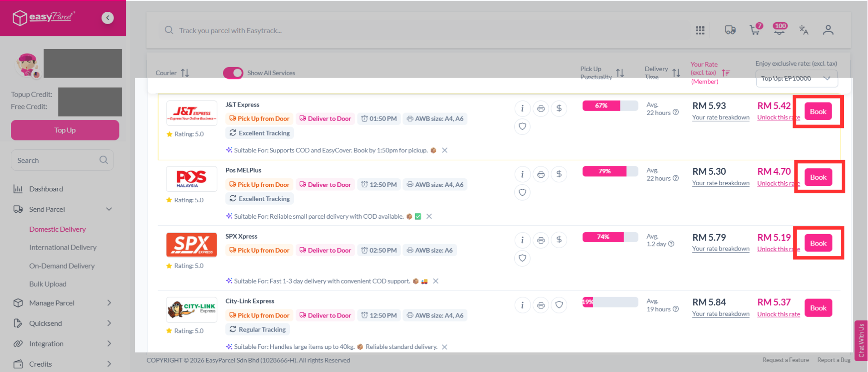868x372 pixels.
Task: Click the info icon for Pos MELPlus
Action: 522,174
